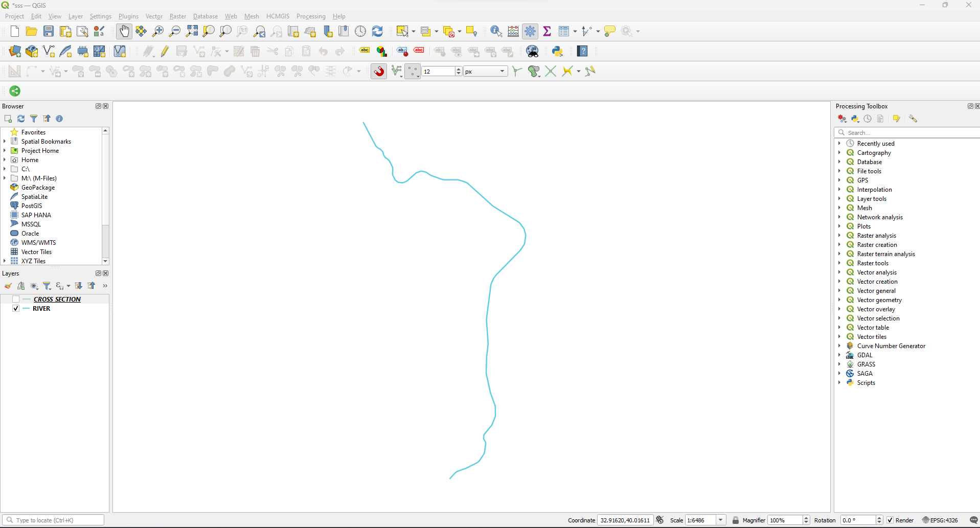Activate the Zoom In tool
Screen dimensions: 980x528
coord(158,31)
